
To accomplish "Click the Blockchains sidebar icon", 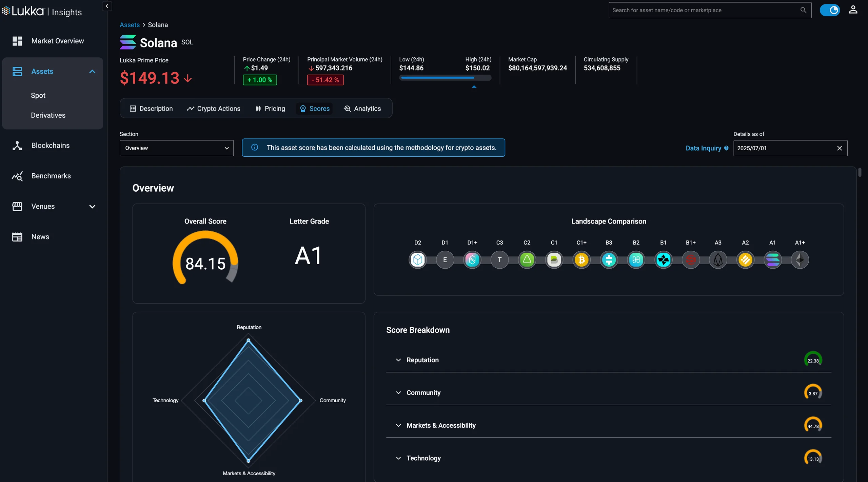I will click(x=17, y=146).
